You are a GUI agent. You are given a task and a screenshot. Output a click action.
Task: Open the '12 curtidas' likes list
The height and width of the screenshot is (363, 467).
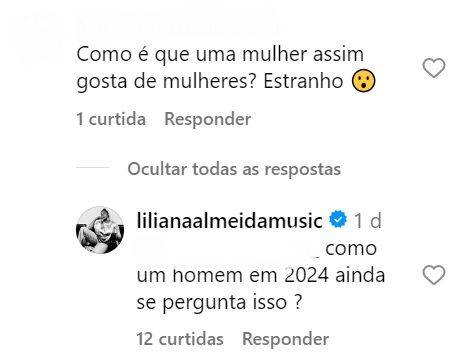coord(180,339)
